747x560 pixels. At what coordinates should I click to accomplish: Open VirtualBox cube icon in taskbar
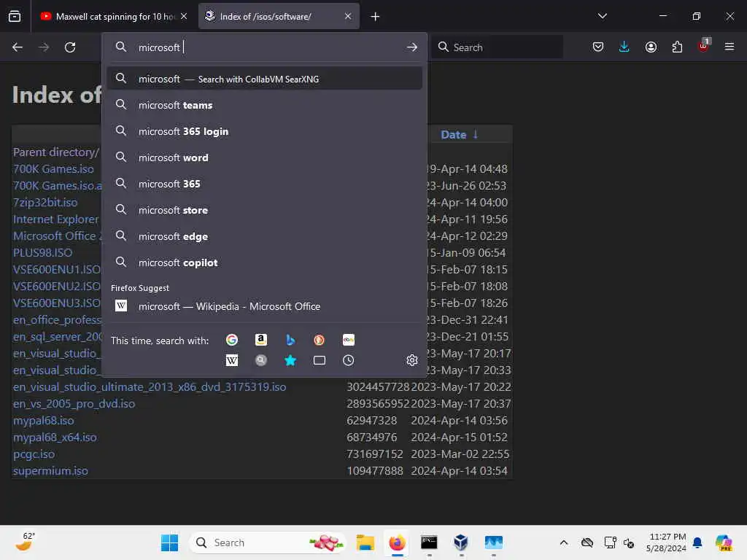(461, 542)
